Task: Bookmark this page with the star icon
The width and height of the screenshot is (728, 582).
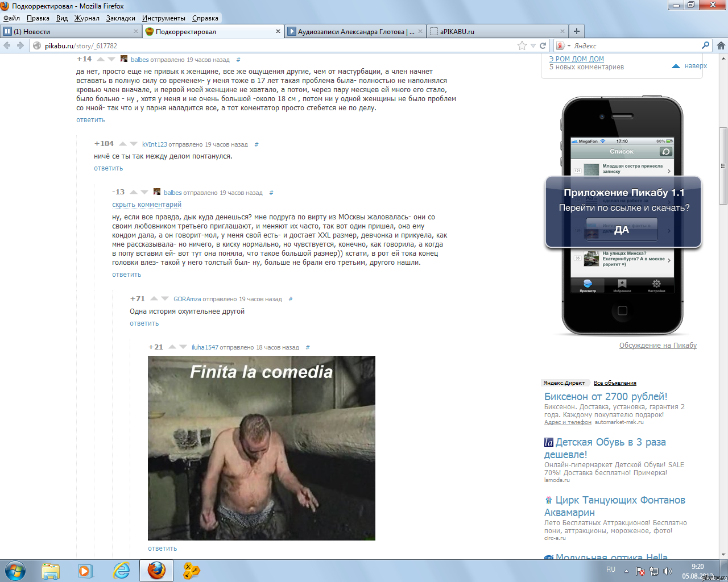Action: coord(522,45)
